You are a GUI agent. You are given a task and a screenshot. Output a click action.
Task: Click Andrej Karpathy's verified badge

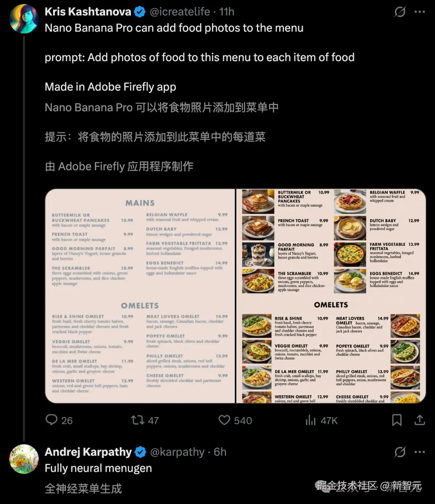[140, 452]
